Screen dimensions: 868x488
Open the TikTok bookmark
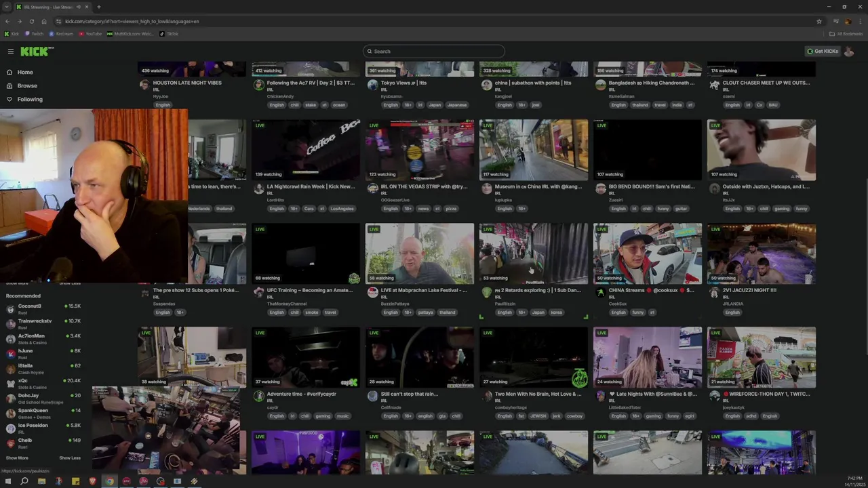click(169, 34)
